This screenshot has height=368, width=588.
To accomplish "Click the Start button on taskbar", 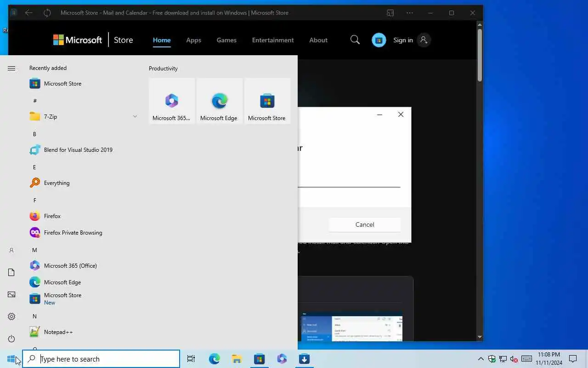I will pos(11,359).
